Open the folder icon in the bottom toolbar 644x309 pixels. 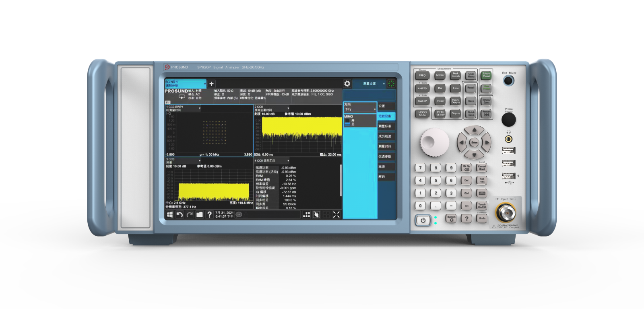pos(199,215)
